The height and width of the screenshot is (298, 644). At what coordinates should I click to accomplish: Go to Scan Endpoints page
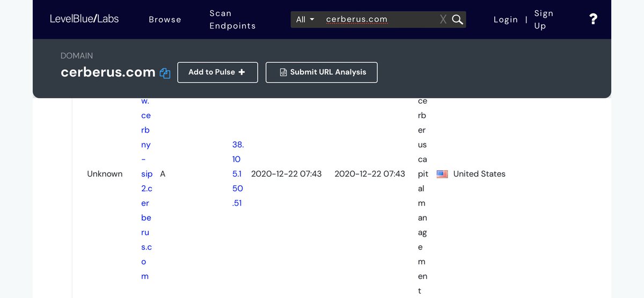(232, 19)
